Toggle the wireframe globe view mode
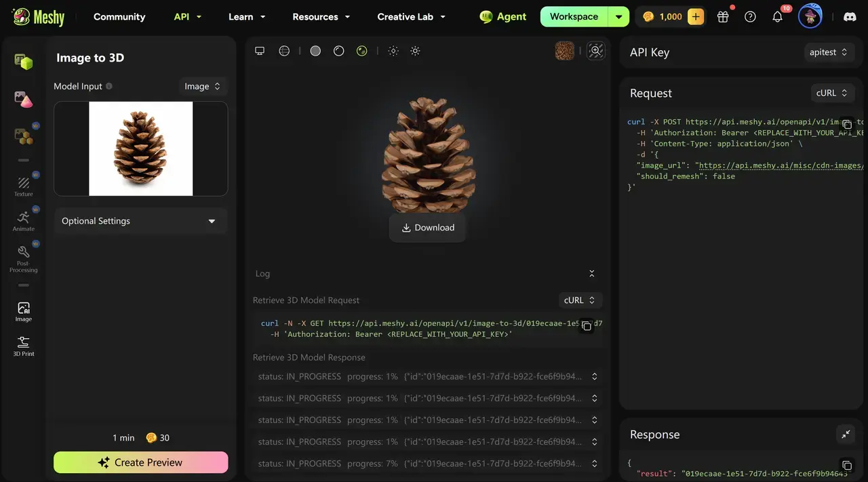The width and height of the screenshot is (868, 482). coord(284,51)
